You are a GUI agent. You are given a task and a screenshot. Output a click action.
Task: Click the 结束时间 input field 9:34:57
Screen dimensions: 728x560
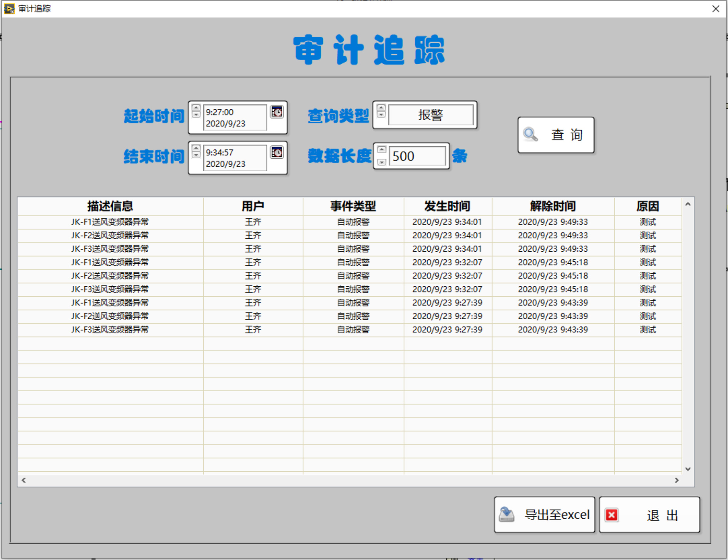(x=235, y=158)
